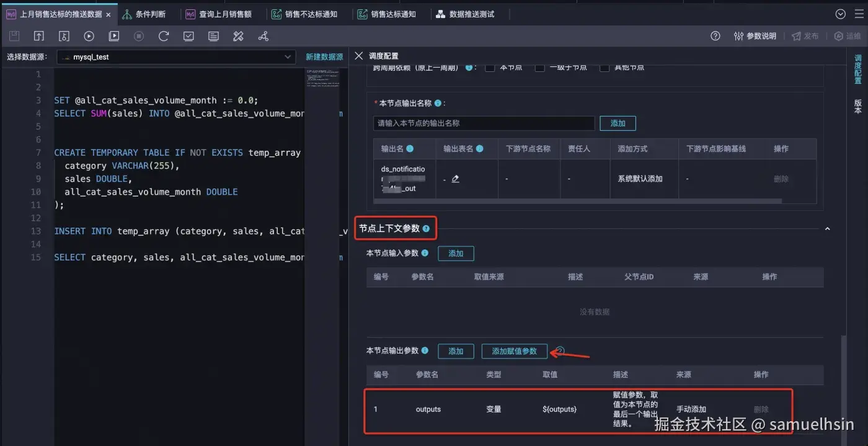Viewport: 868px width, 446px height.
Task: Click the help question mark icon top right
Action: (x=715, y=36)
